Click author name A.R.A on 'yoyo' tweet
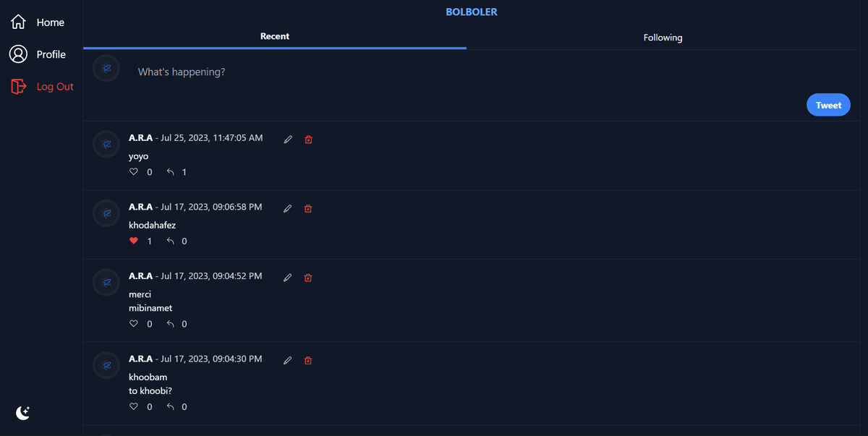The image size is (868, 436). point(140,137)
